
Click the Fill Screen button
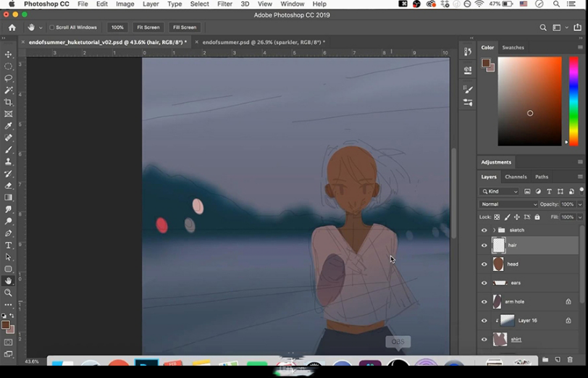184,28
